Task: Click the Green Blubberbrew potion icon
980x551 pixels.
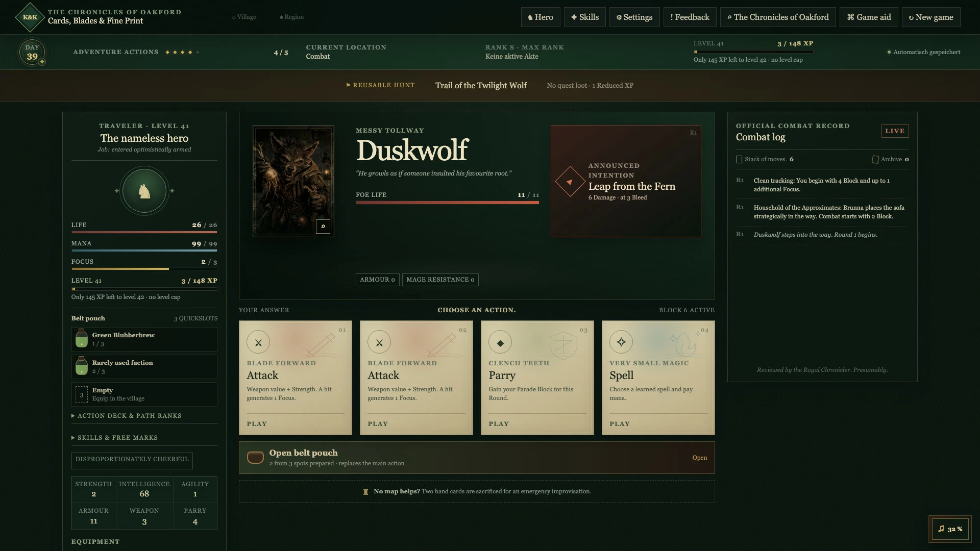Action: (x=81, y=339)
